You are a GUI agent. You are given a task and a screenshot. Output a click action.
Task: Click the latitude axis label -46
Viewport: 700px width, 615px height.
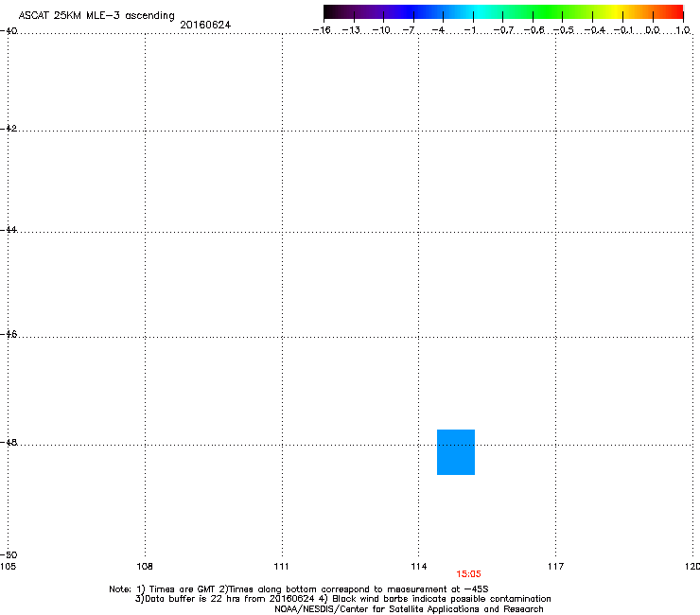[9, 334]
